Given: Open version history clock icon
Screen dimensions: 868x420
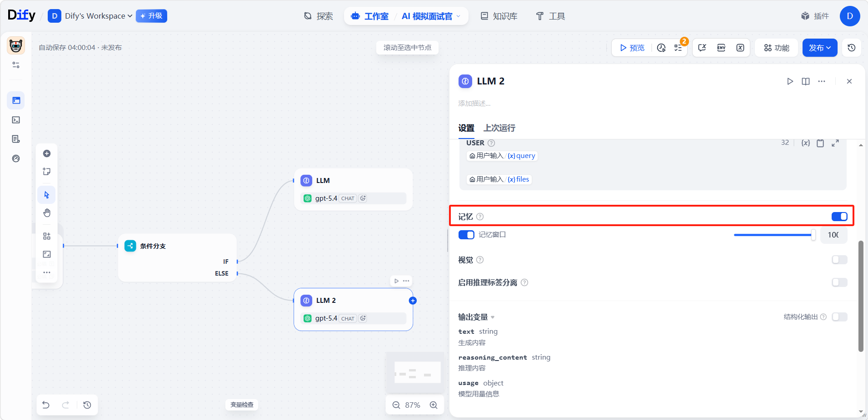Looking at the screenshot, I should 852,48.
